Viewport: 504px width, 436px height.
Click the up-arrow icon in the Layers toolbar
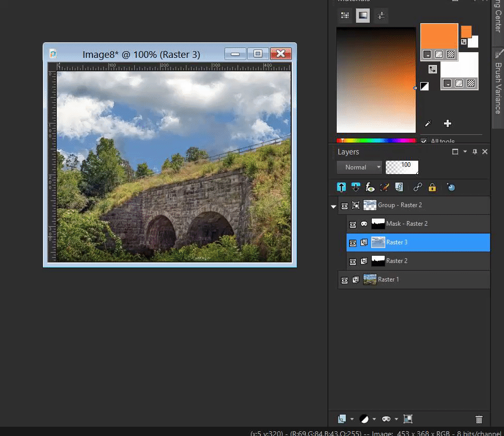pyautogui.click(x=341, y=187)
